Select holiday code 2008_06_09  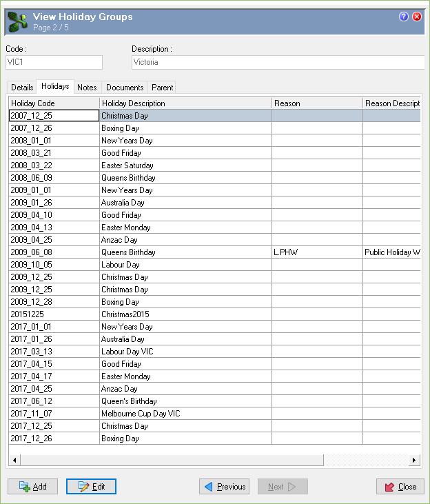(54, 178)
